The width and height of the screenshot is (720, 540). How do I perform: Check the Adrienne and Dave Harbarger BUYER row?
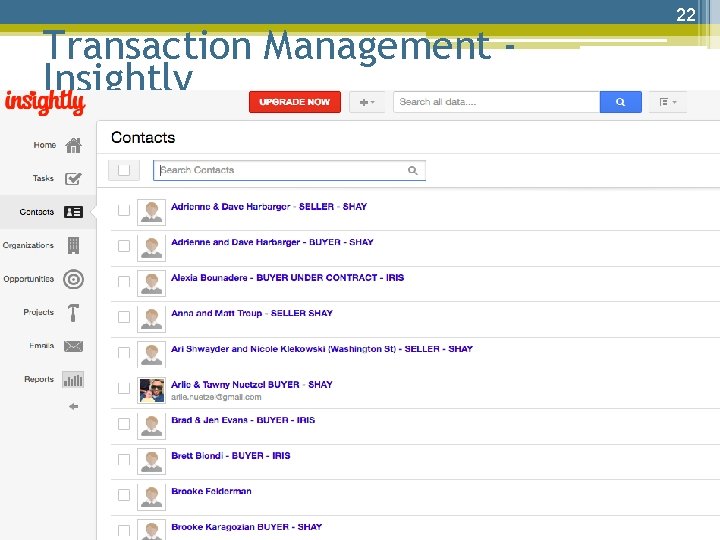[124, 246]
